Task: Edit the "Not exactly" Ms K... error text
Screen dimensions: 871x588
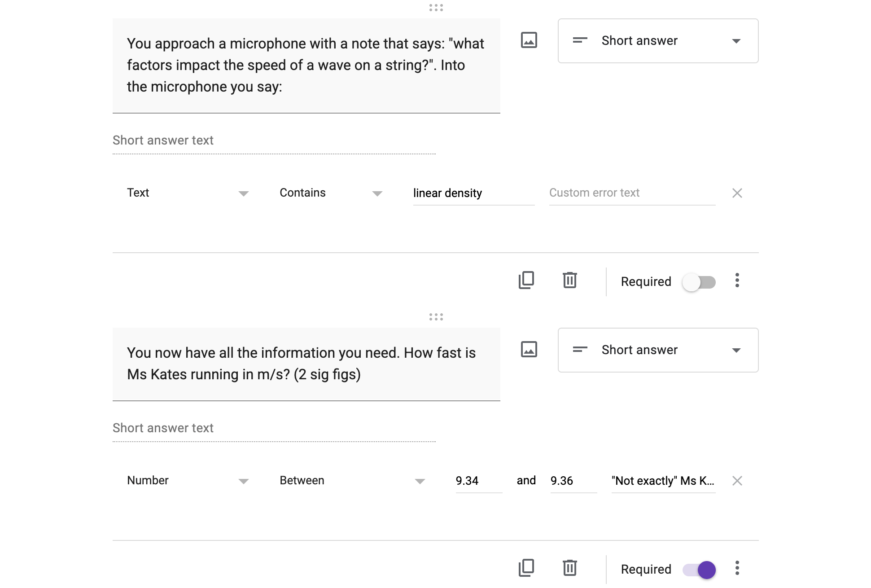Action: pos(663,481)
